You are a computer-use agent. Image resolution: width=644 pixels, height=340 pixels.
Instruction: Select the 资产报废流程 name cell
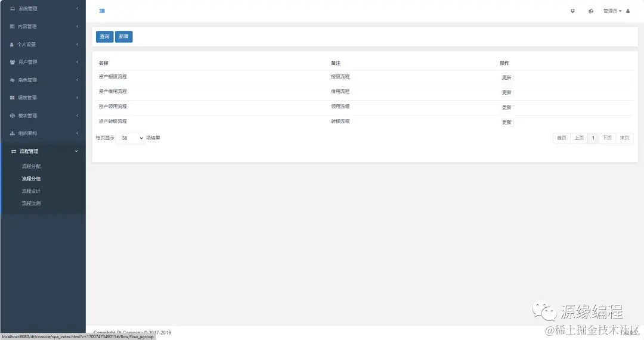pyautogui.click(x=113, y=77)
